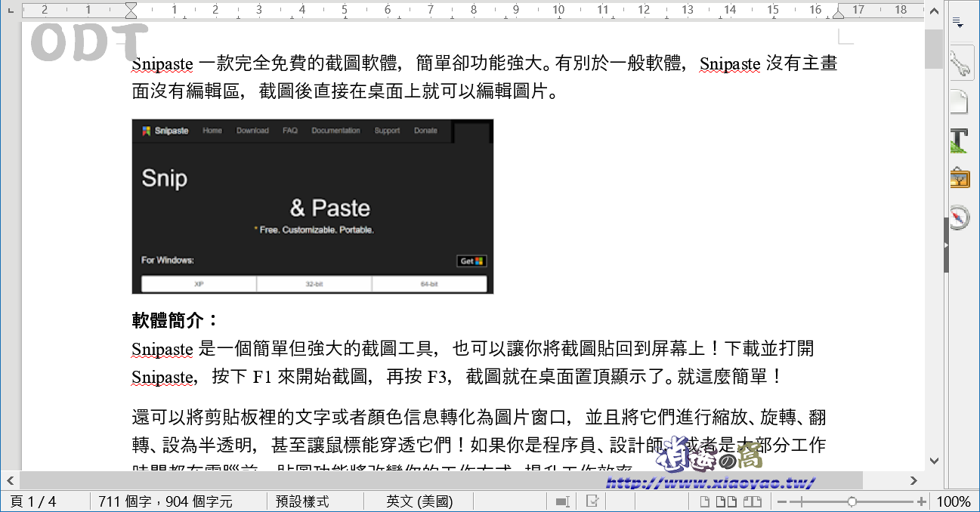Click vertical scrollbar up arrow
Image resolution: width=980 pixels, height=512 pixels.
[x=934, y=11]
